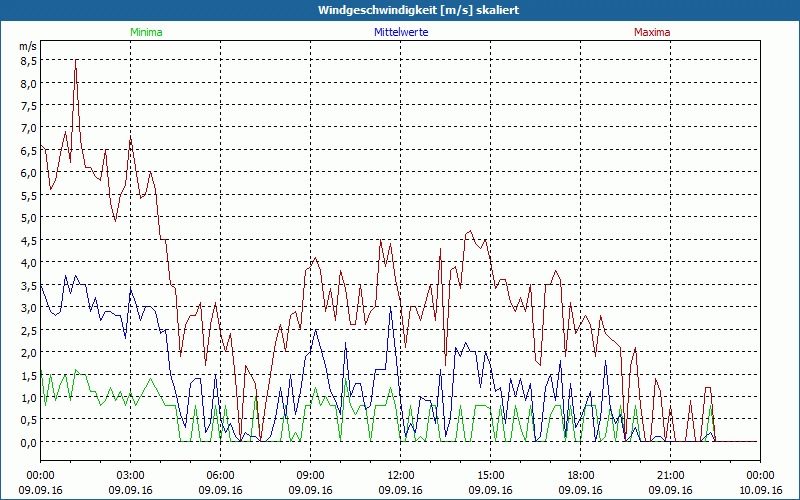Click the 15:00 time axis label

[x=490, y=476]
